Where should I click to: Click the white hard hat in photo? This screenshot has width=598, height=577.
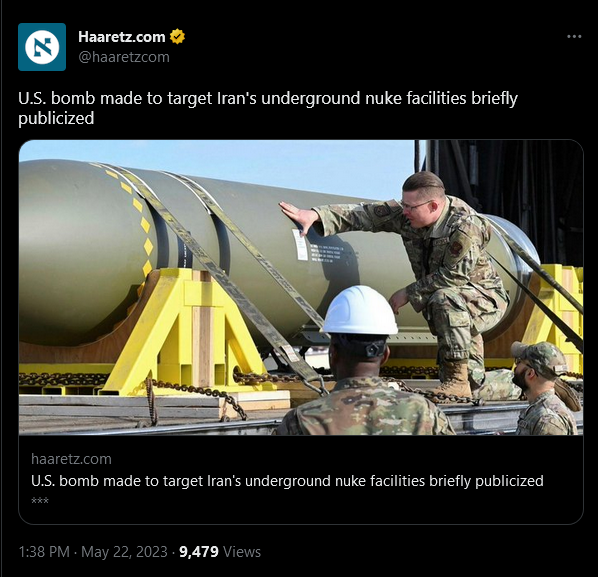click(x=360, y=310)
